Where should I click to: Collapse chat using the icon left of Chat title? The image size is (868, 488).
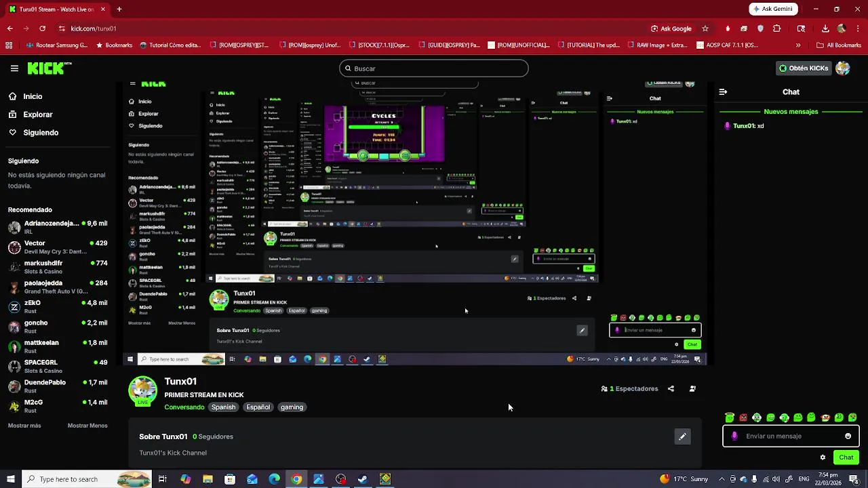pyautogui.click(x=723, y=92)
